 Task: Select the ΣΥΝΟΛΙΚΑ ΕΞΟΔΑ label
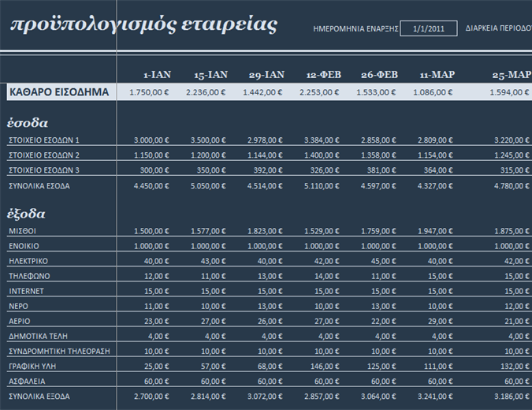click(x=39, y=397)
